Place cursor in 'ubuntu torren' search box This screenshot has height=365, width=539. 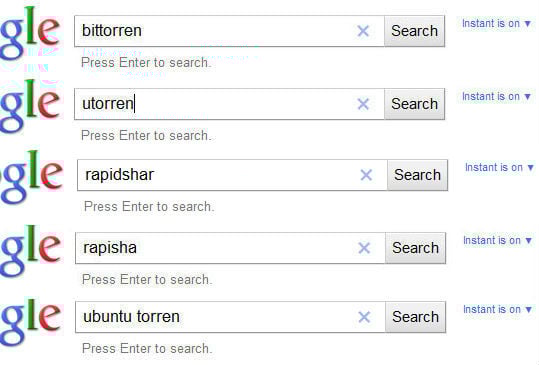pyautogui.click(x=230, y=317)
